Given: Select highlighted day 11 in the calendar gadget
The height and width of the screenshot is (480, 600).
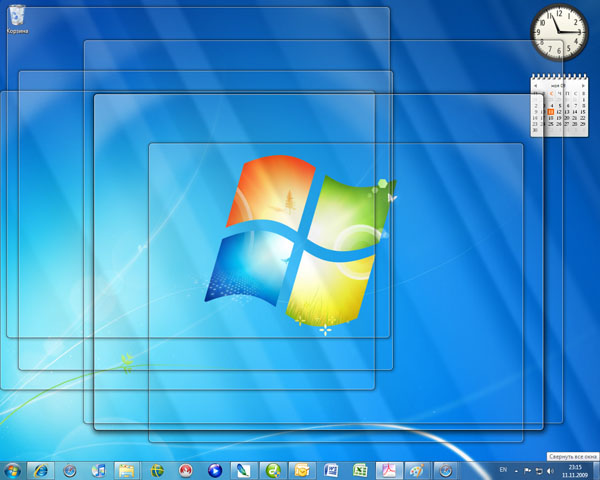Looking at the screenshot, I should pos(551,112).
